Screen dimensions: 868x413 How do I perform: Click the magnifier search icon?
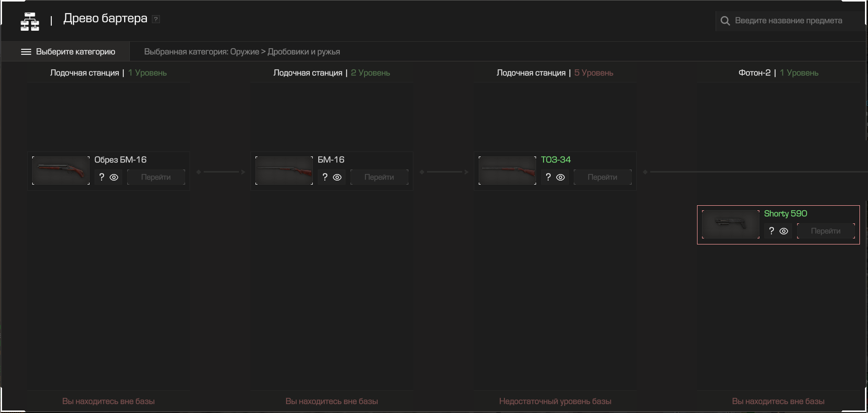pyautogui.click(x=725, y=21)
